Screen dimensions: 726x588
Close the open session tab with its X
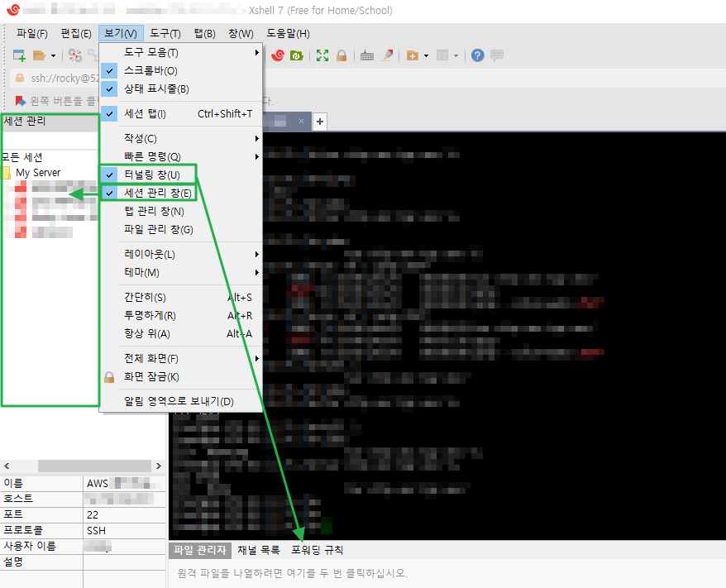point(302,122)
